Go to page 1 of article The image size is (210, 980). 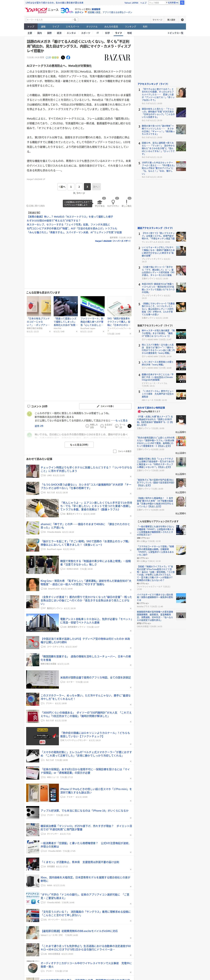pos(71,187)
